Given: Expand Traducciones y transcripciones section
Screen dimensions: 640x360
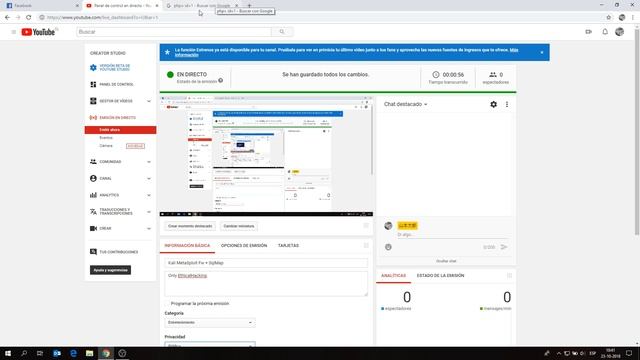Looking at the screenshot, I should coord(149,212).
